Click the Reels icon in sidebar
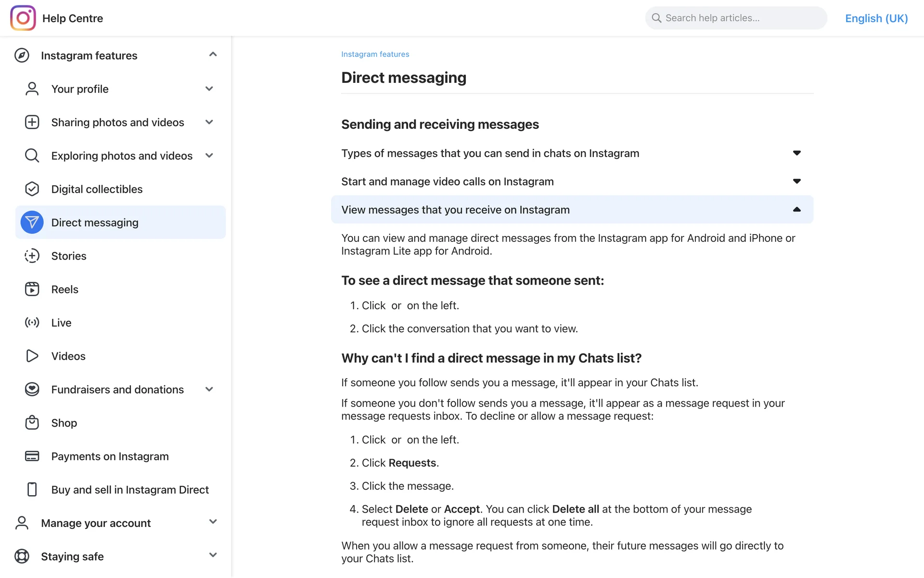924x578 pixels. point(32,289)
